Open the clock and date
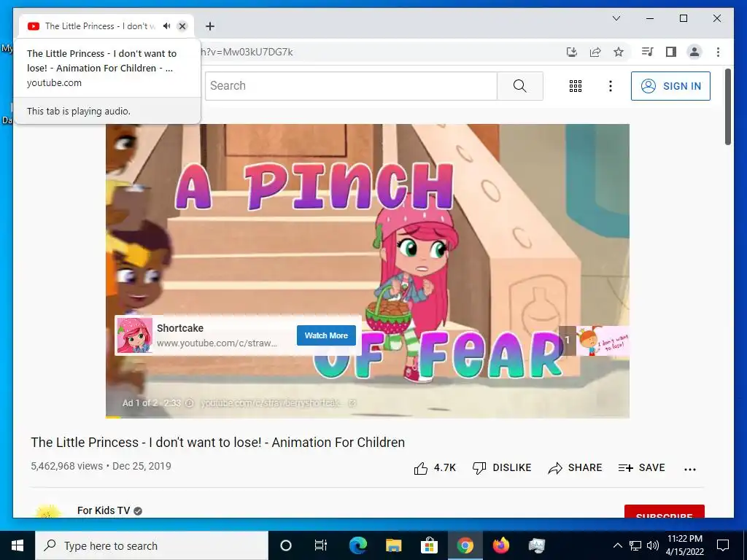This screenshot has height=560, width=747. tap(684, 545)
